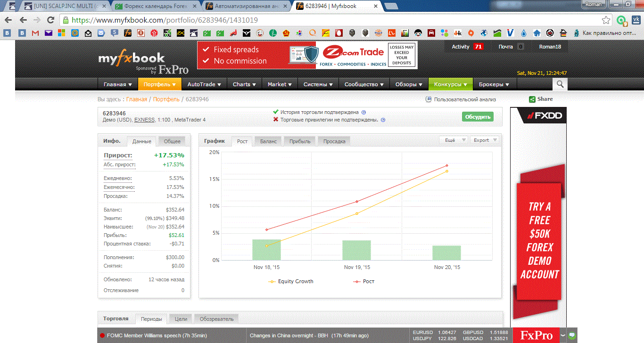Switch to the 'Просадка' chart tab
This screenshot has width=644, height=343.
coord(334,141)
